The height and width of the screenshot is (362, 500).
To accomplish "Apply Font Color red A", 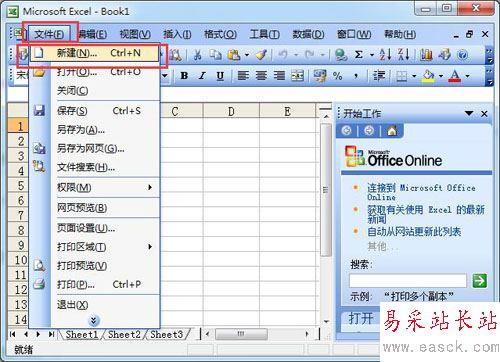I will (455, 76).
